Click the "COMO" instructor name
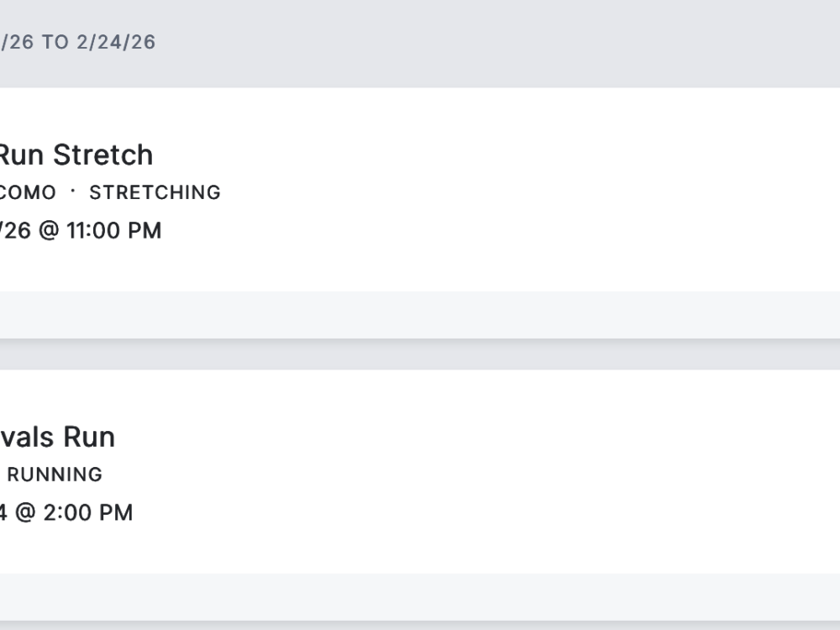Screen dimensions: 840x630 click(x=28, y=192)
